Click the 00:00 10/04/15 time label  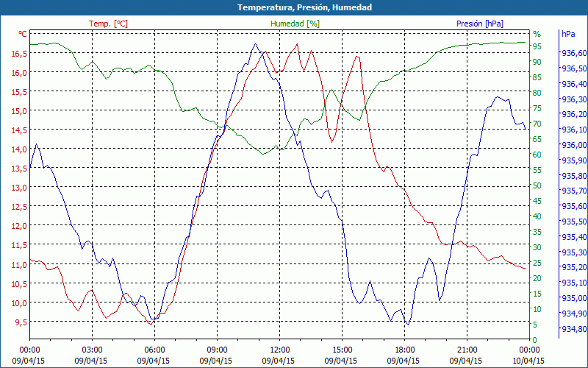(528, 355)
